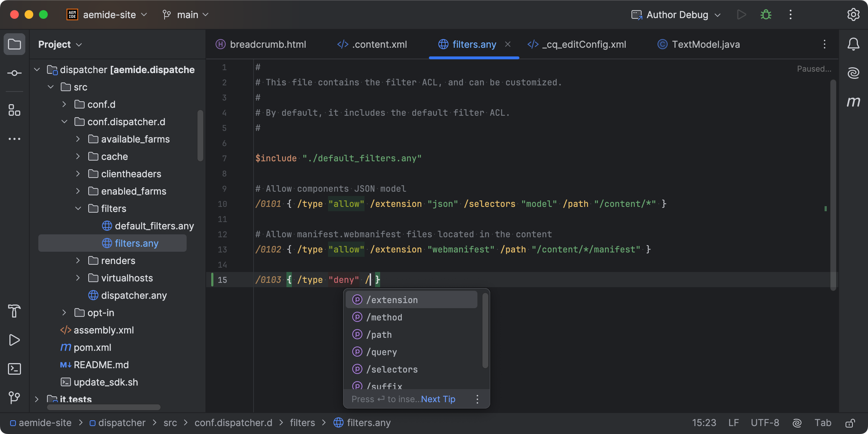868x434 pixels.
Task: Open the TextModel.java tab
Action: click(706, 44)
